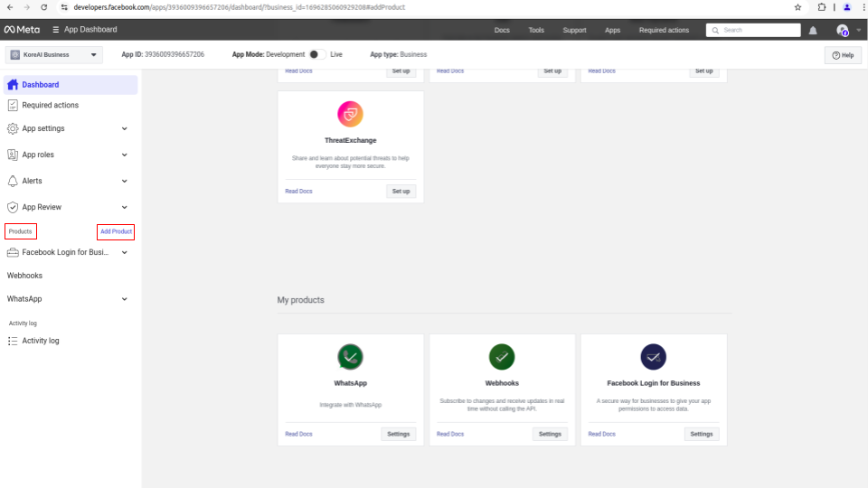Viewport: 868px width, 488px height.
Task: Open the Docs menu in top bar
Action: pyautogui.click(x=502, y=30)
